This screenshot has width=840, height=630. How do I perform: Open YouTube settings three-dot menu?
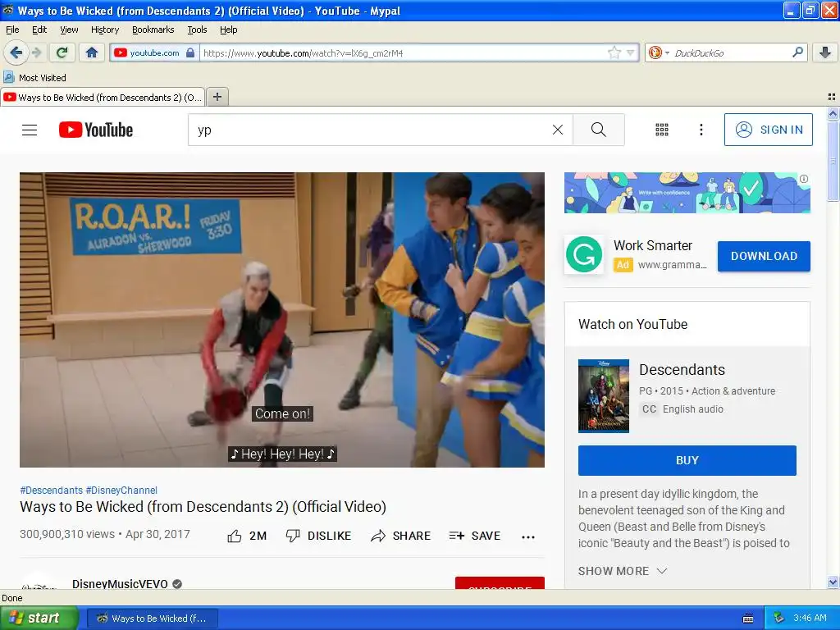pos(701,130)
